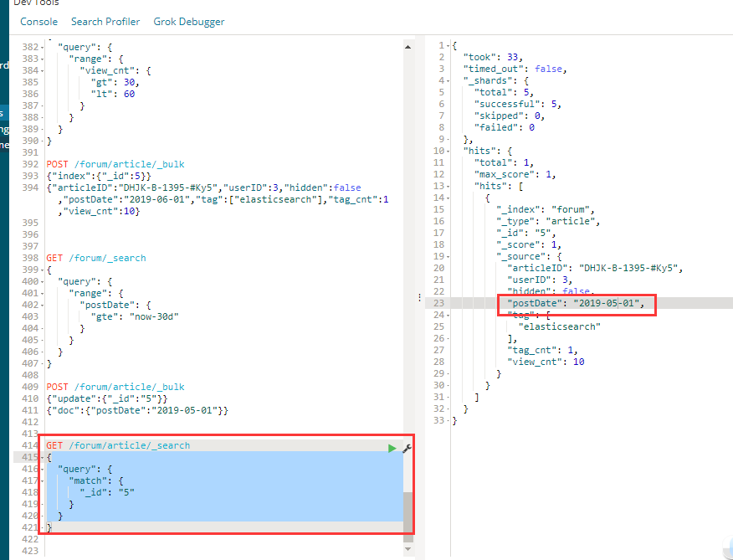
Task: Click "_type": "article" in the response
Action: [548, 221]
